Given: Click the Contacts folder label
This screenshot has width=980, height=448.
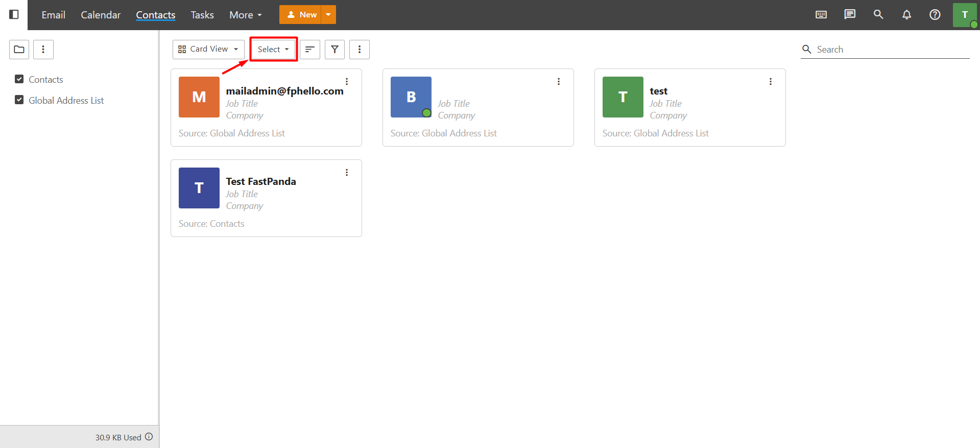Looking at the screenshot, I should click(46, 80).
